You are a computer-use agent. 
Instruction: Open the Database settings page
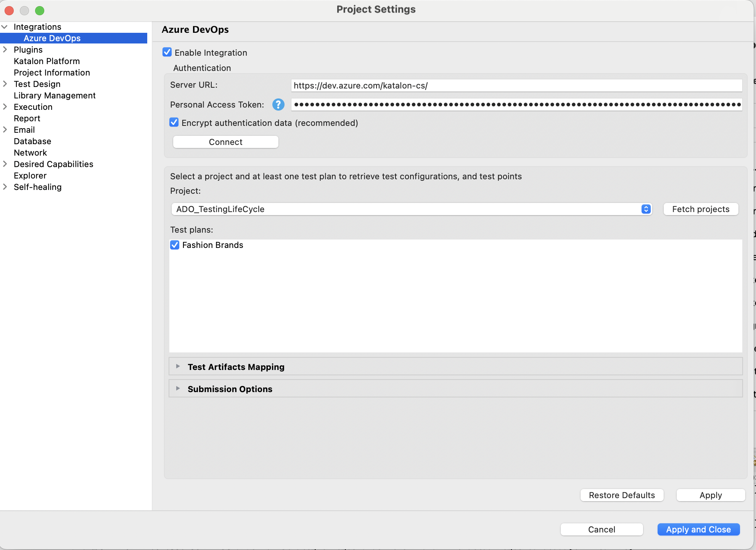click(32, 141)
